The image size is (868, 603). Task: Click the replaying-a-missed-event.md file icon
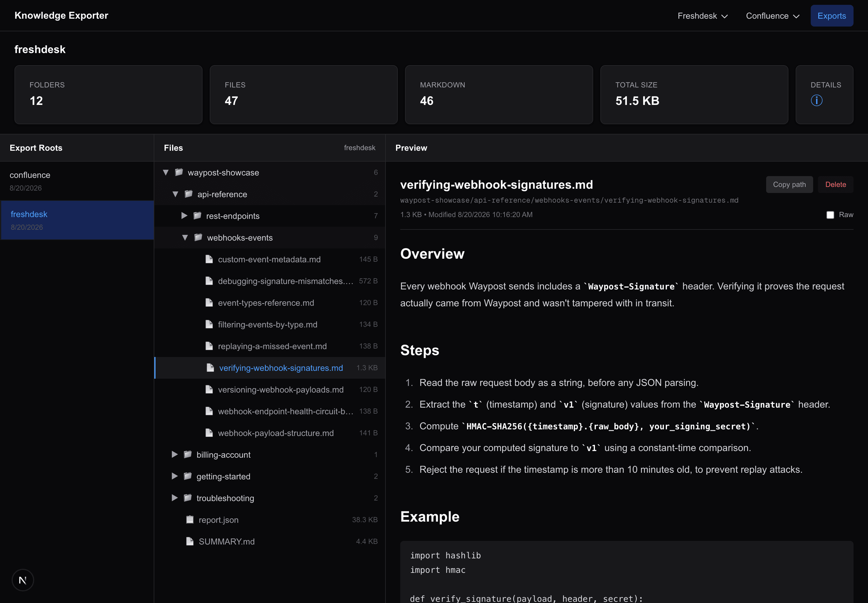pyautogui.click(x=209, y=346)
